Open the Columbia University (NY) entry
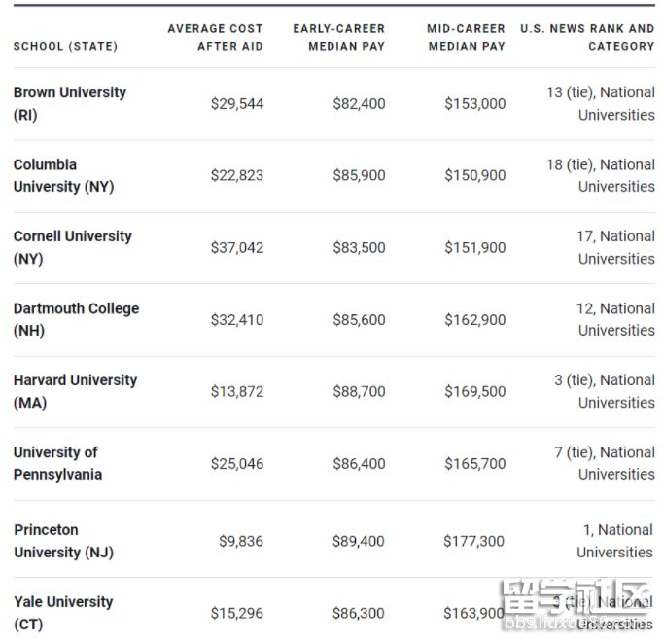663x644 pixels. click(x=63, y=175)
